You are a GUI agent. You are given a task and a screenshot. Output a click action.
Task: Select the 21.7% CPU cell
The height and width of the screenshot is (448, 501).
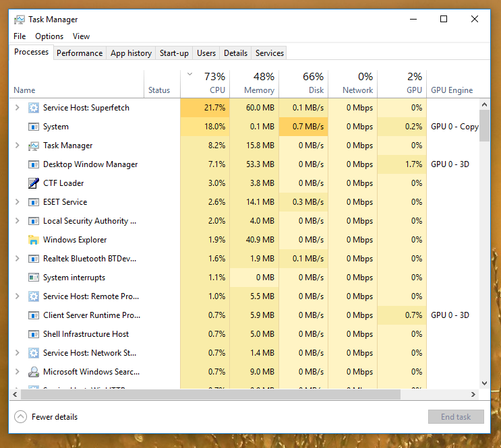[205, 108]
